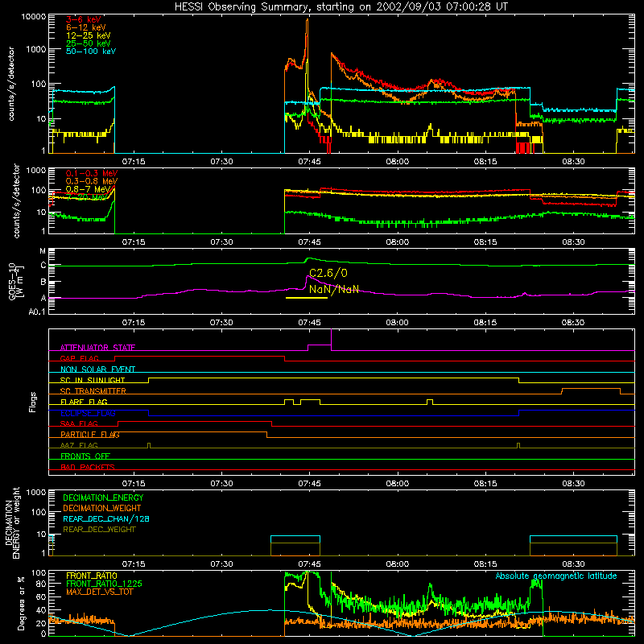Click the cyan 50-100 keV legend entry

tap(91, 51)
